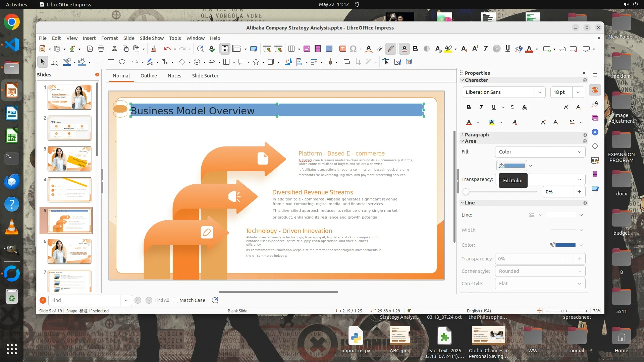Select the Rectangle shape tool
Viewport: 644px width, 362px height.
point(111,62)
